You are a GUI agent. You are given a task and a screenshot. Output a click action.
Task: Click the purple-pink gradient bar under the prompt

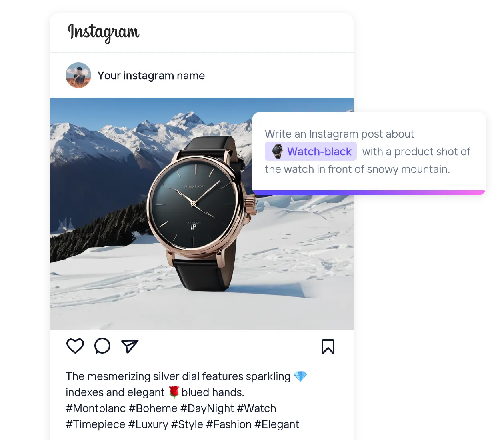[x=369, y=193]
